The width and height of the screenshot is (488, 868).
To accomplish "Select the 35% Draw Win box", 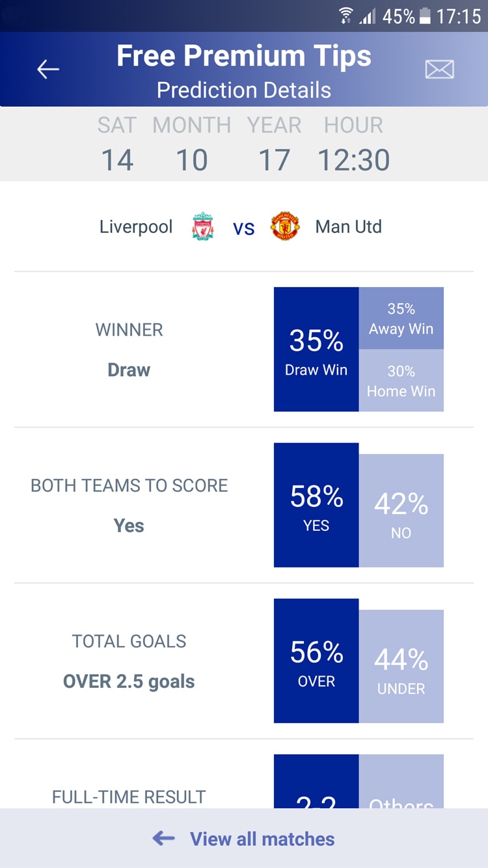I will (316, 349).
